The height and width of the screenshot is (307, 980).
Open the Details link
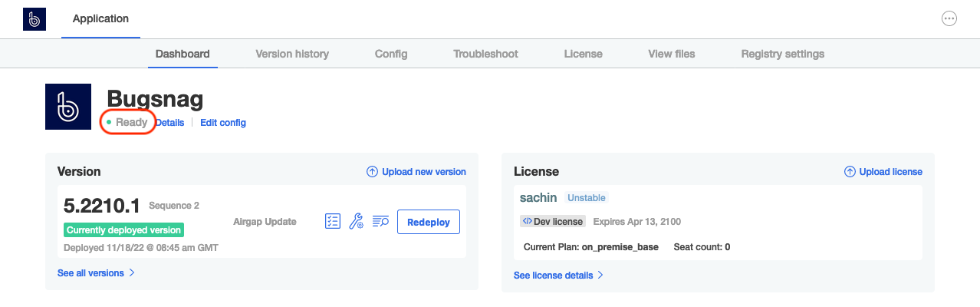pos(170,123)
